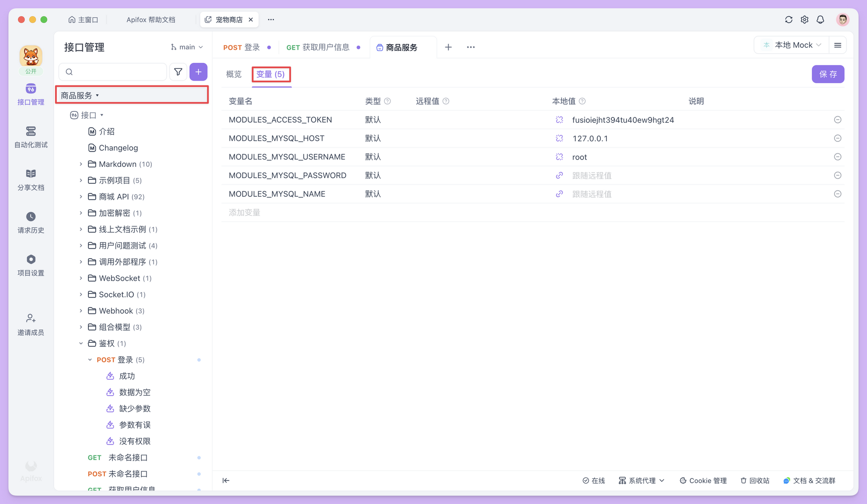The height and width of the screenshot is (504, 867).
Task: Add a new tab with plus icon
Action: 448,47
